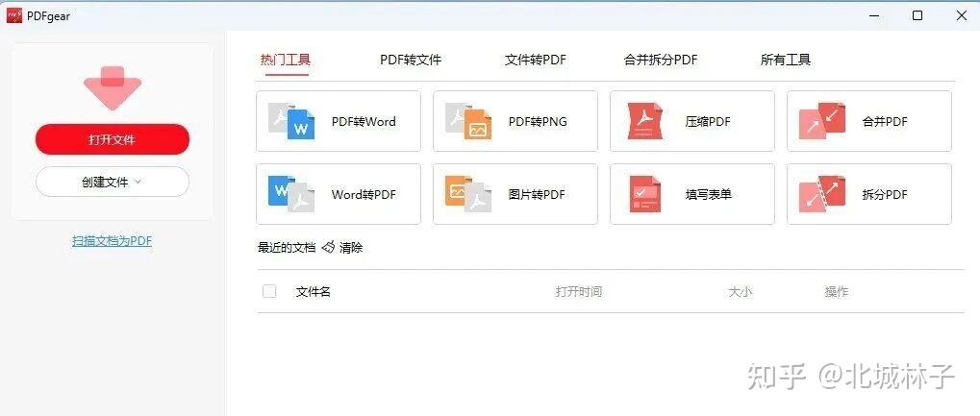This screenshot has height=416, width=980.
Task: Open the PDF转Word converter icon
Action: 291,121
